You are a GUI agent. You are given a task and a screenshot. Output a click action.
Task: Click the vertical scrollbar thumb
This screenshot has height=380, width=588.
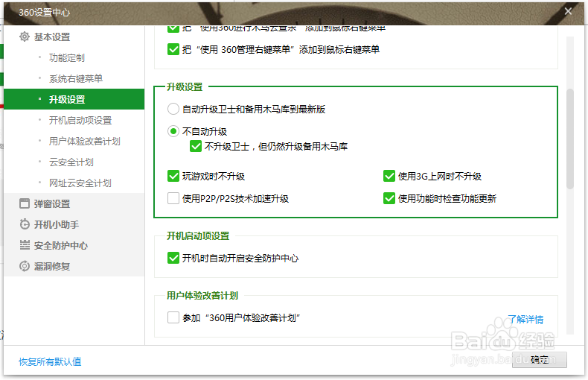point(570,139)
